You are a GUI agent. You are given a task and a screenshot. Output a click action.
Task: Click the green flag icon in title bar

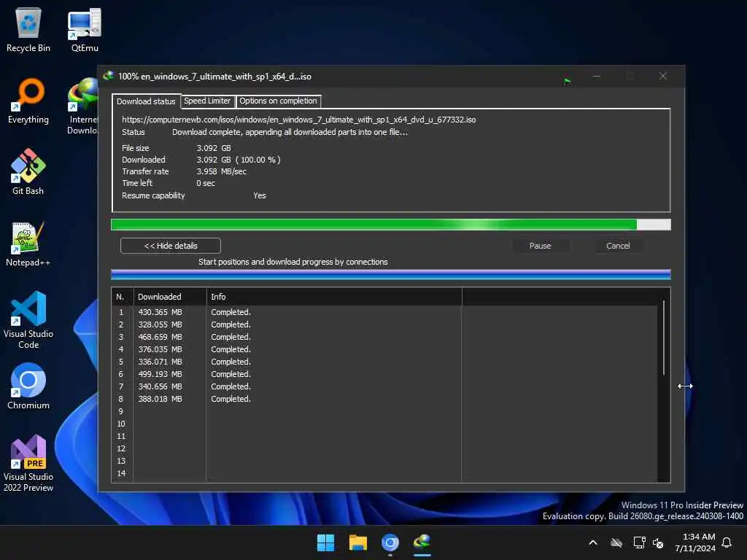(x=567, y=81)
